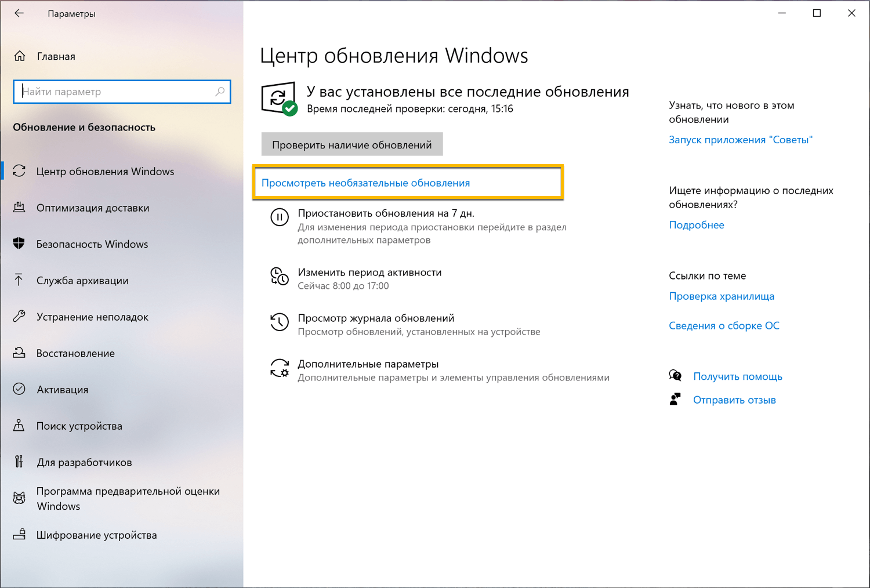Click the Служба архивации upload arrow icon
The width and height of the screenshot is (870, 588).
click(x=19, y=280)
